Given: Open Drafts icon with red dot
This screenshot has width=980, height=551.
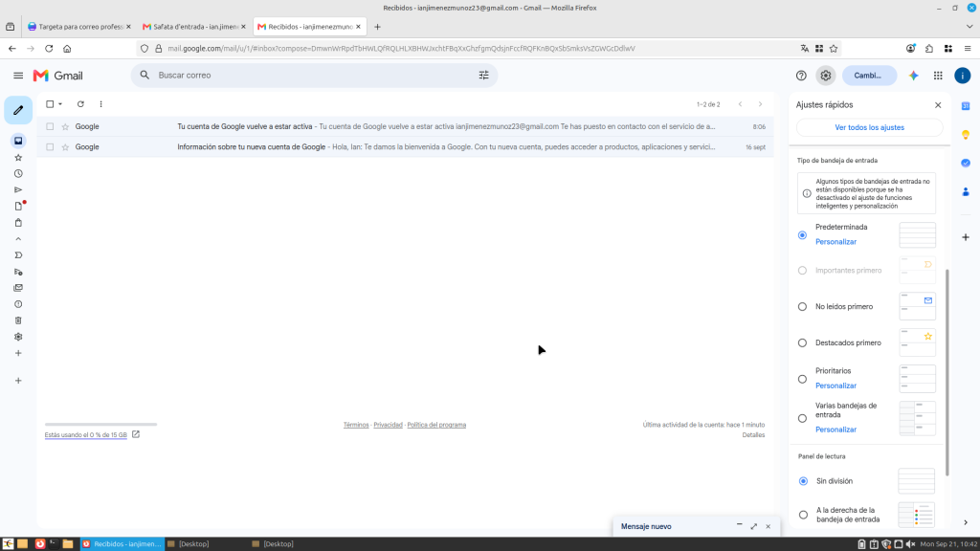Looking at the screenshot, I should pyautogui.click(x=18, y=207).
